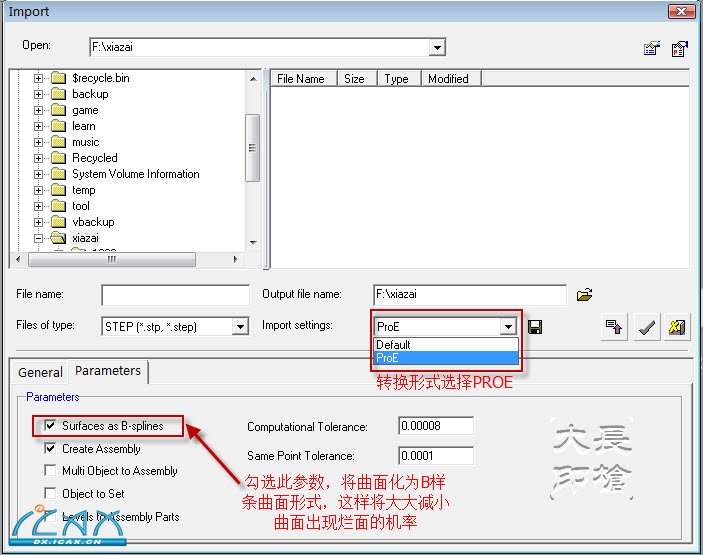Expand the learn folder node

(x=39, y=126)
